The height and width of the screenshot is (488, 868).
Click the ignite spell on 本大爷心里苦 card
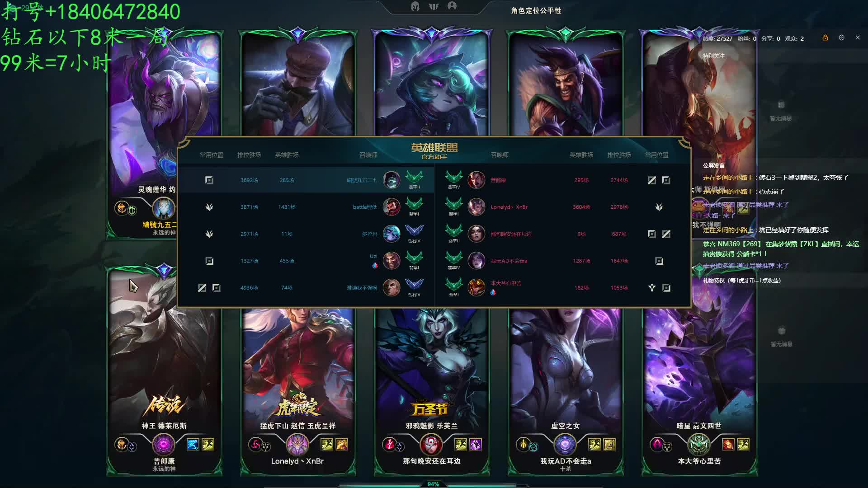[728, 445]
